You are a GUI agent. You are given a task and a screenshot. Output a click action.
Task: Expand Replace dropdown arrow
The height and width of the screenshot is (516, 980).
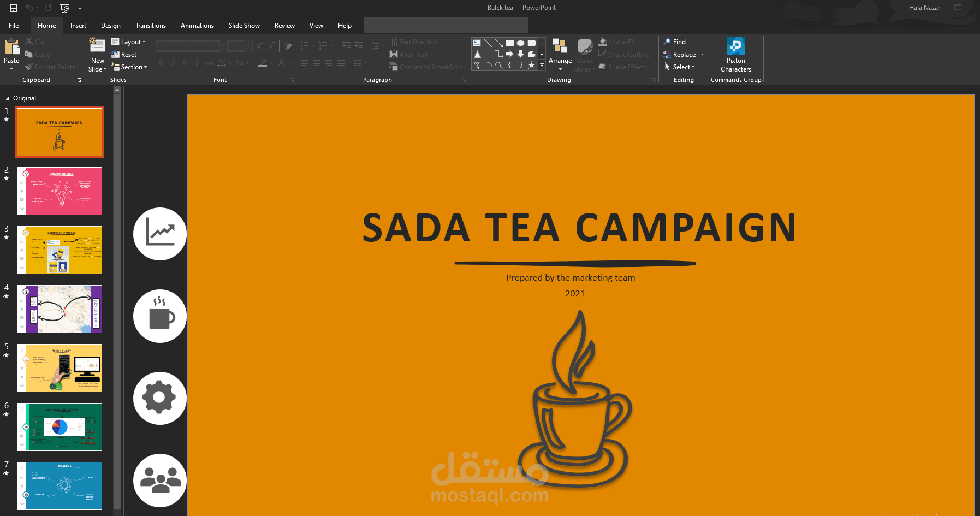coord(702,55)
